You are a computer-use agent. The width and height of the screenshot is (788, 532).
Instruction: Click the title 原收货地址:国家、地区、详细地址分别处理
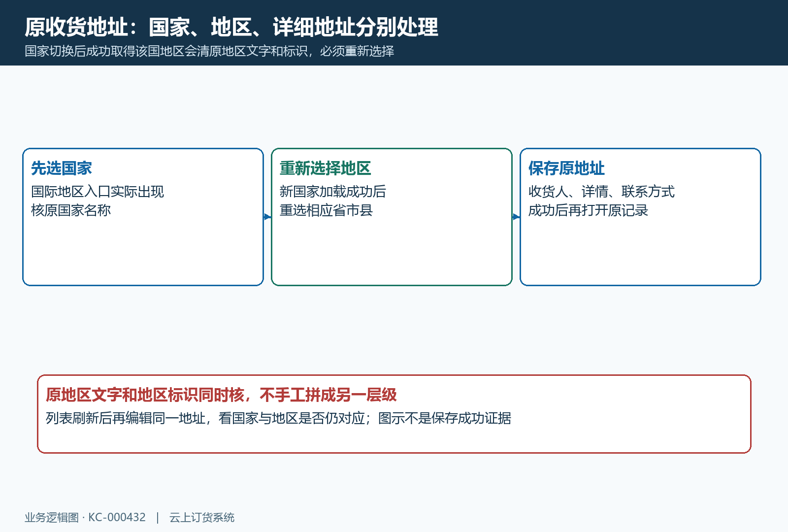pyautogui.click(x=231, y=27)
